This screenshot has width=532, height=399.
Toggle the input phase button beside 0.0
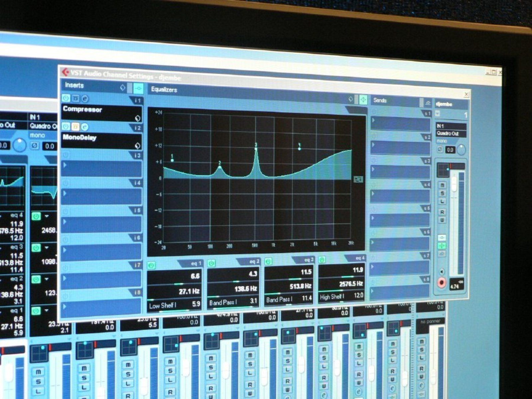point(440,150)
